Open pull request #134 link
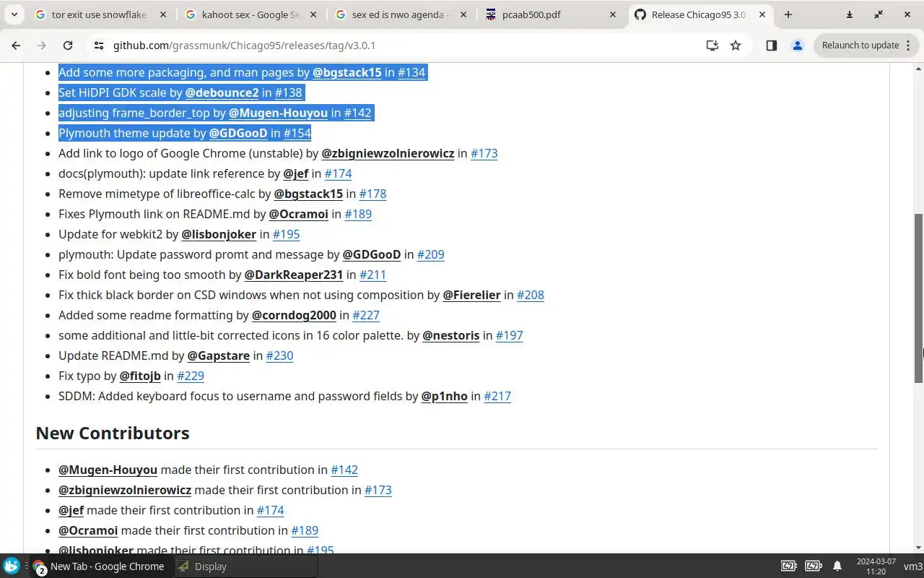Viewport: 924px width, 578px height. tap(411, 72)
